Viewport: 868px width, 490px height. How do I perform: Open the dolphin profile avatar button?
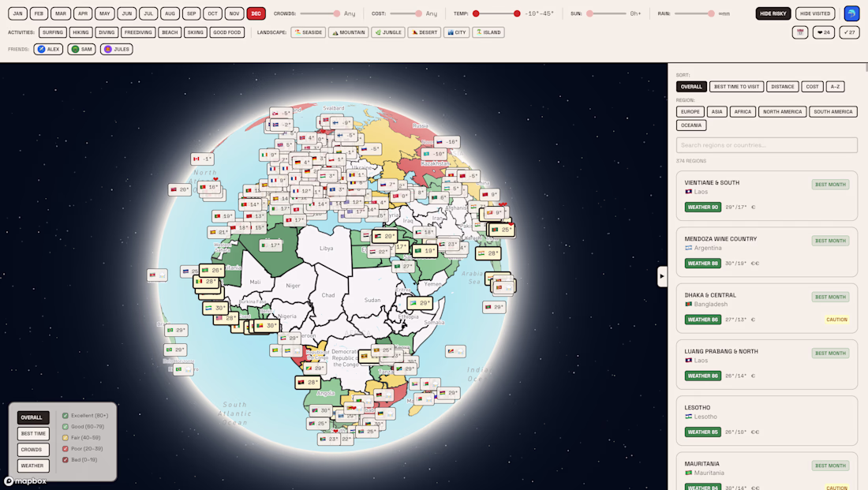(851, 13)
